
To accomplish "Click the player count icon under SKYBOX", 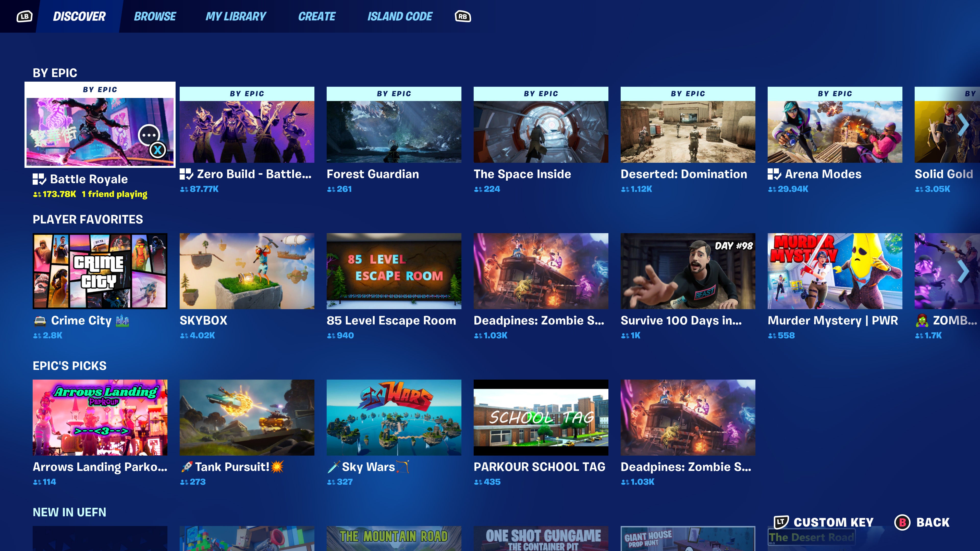I will [184, 335].
